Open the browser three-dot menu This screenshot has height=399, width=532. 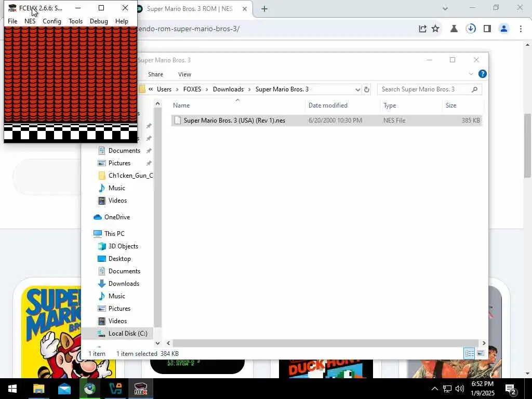pos(521,29)
